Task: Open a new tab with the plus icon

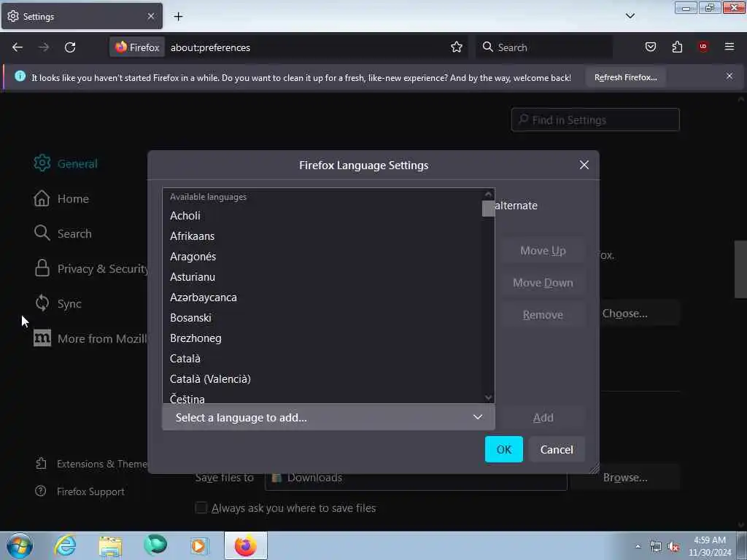Action: (x=178, y=17)
